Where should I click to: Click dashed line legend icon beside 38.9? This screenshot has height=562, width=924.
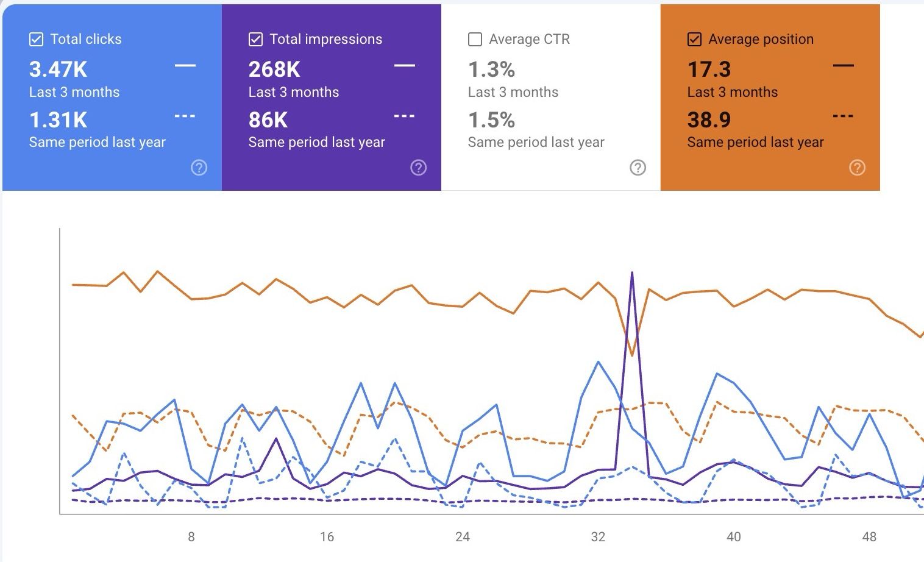click(843, 116)
